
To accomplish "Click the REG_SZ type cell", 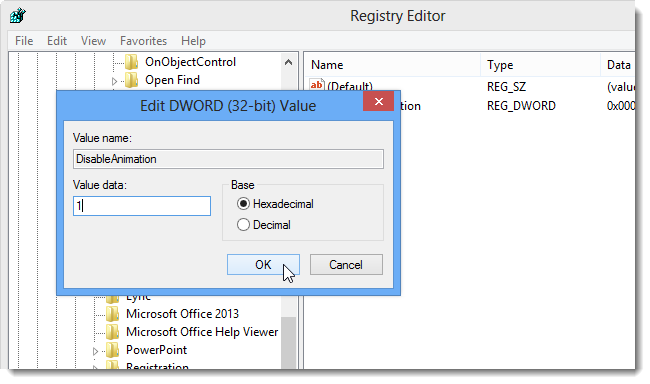I will point(507,87).
